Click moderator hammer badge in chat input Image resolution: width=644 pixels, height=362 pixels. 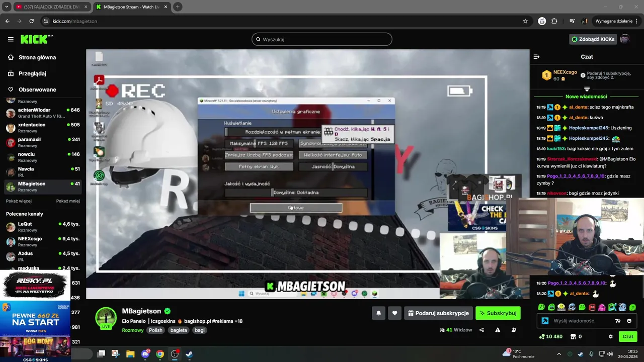pyautogui.click(x=545, y=321)
